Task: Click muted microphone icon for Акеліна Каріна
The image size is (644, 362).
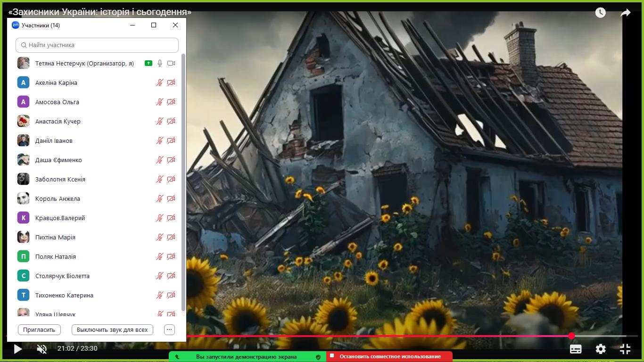Action: (x=160, y=82)
